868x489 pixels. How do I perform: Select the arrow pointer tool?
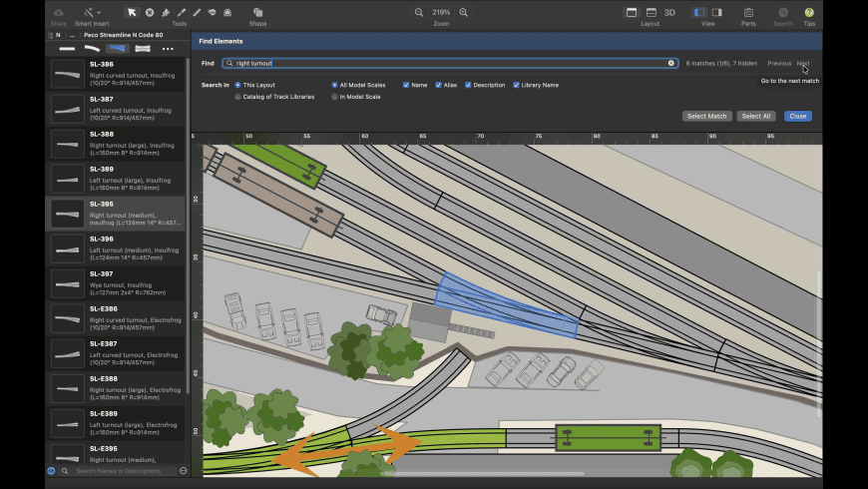131,12
